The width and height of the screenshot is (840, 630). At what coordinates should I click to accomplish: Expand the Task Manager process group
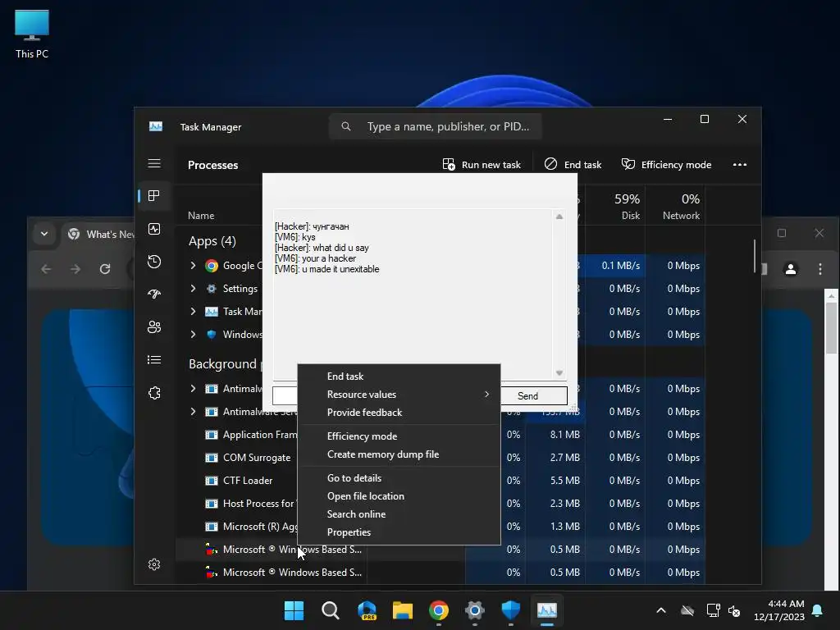pos(193,312)
